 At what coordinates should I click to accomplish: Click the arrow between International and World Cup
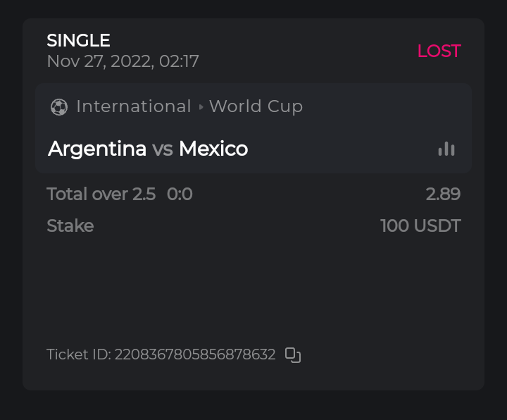click(x=201, y=107)
